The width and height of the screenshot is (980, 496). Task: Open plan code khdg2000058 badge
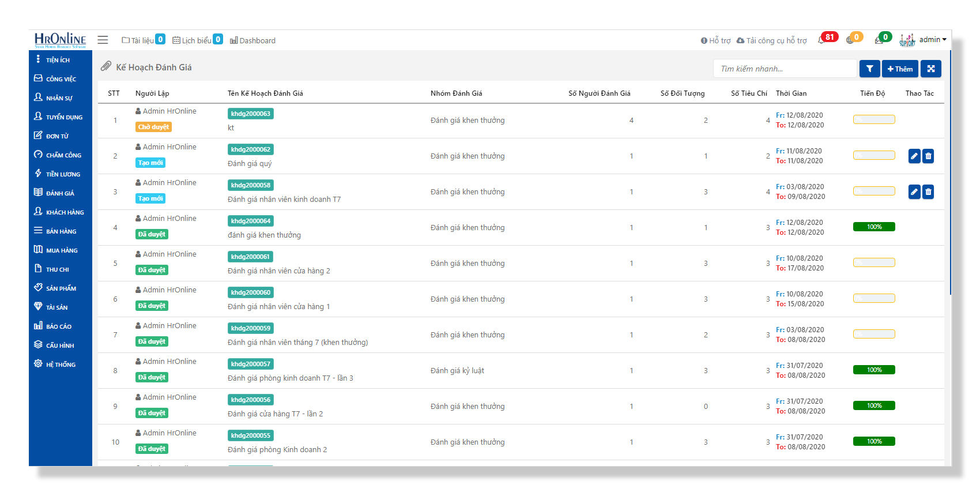pyautogui.click(x=251, y=185)
